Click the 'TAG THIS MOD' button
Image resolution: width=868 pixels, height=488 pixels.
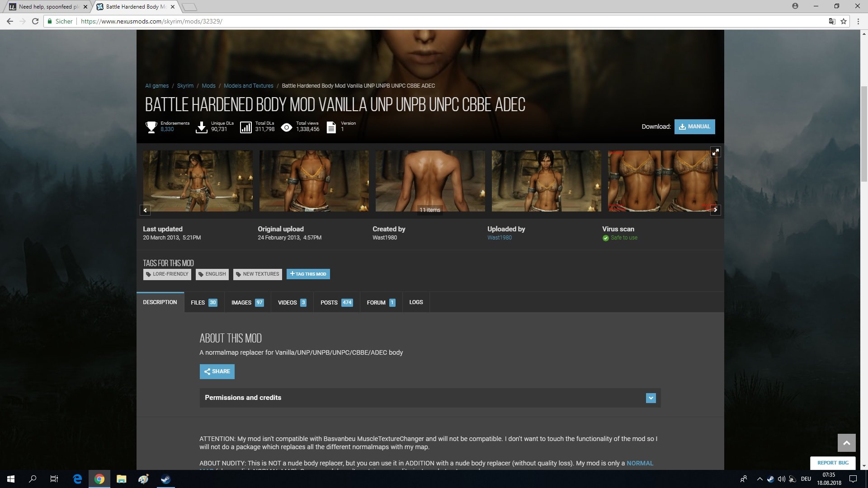point(308,274)
